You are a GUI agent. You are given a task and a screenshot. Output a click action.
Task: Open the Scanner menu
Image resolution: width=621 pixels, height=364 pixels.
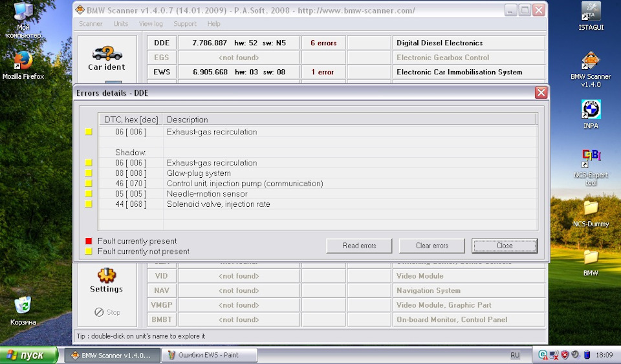[x=91, y=24]
